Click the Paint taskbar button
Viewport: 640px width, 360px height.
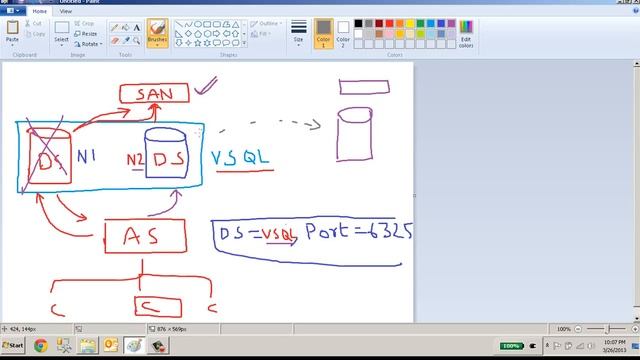pyautogui.click(x=134, y=346)
